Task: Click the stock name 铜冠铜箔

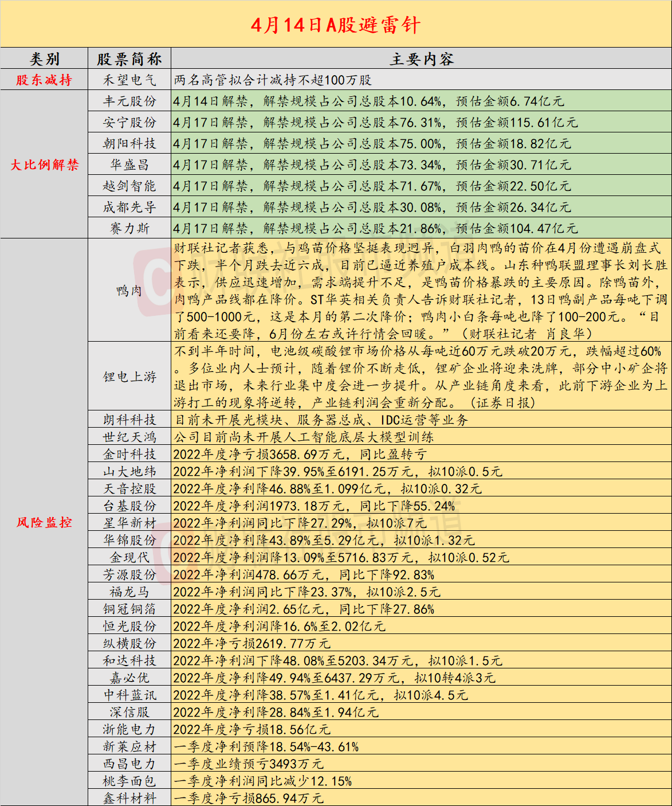Action: coord(129,609)
